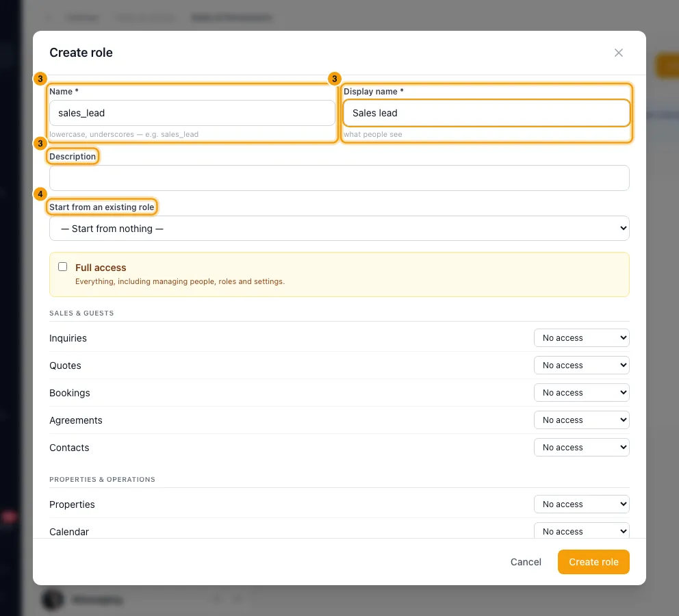The height and width of the screenshot is (616, 679).
Task: Focus the Display name input field
Action: point(486,113)
